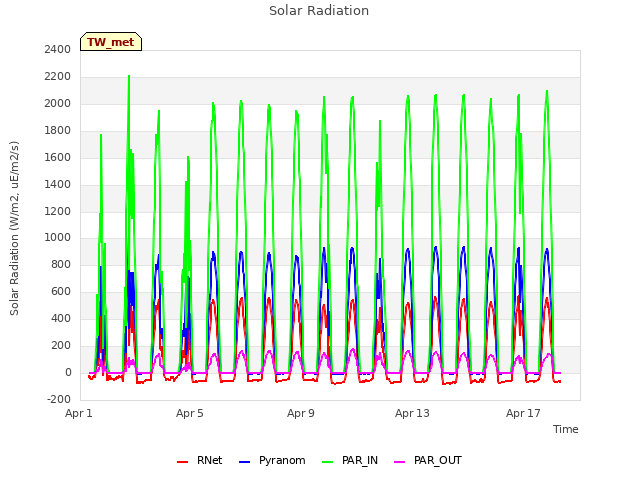Click the blue Pyranom legend swatch
The image size is (640, 480).
tap(244, 462)
